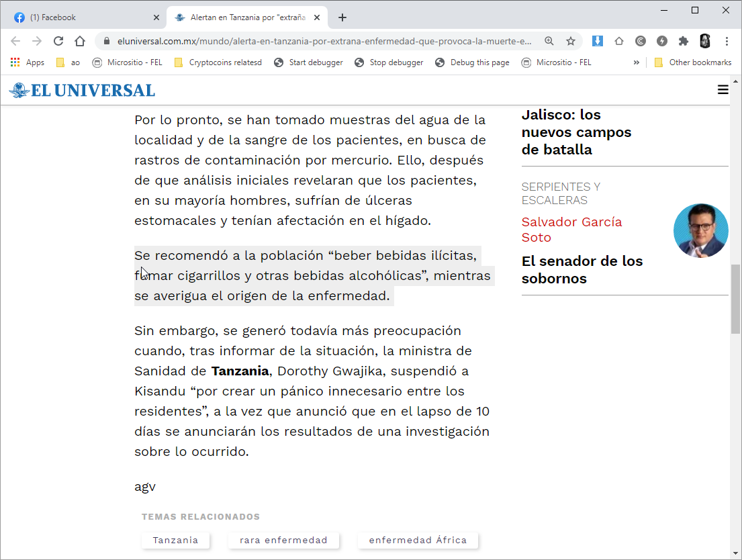Bookmark this page with the star

[571, 41]
